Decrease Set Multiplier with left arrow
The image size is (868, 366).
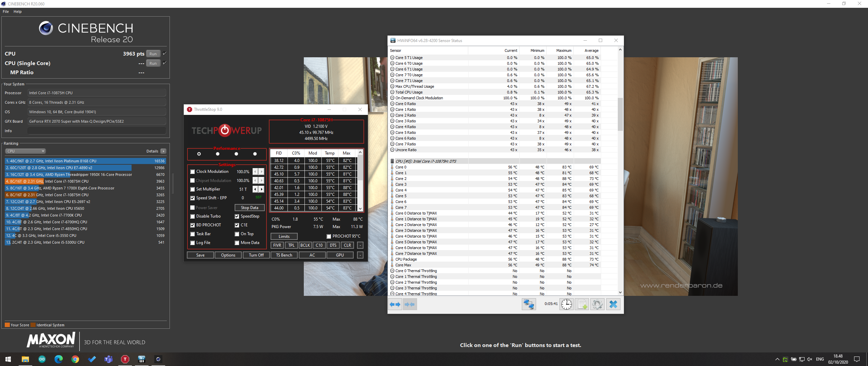pos(255,189)
